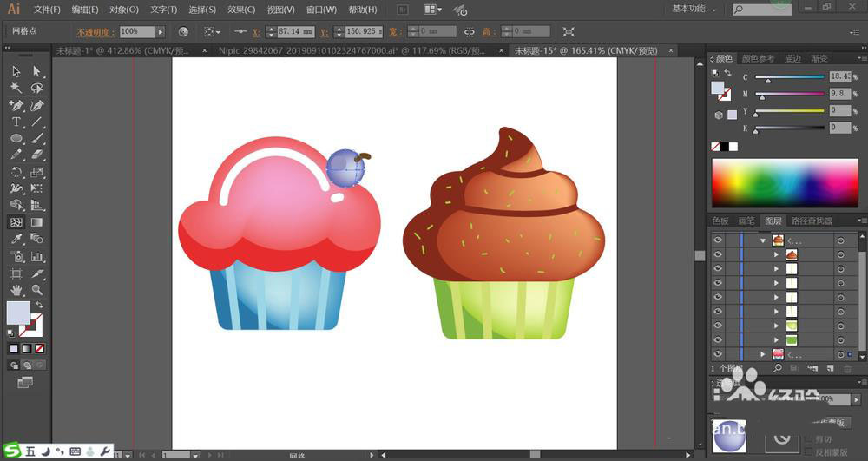Click the search field at top right
The width and height of the screenshot is (868, 461).
point(762,9)
